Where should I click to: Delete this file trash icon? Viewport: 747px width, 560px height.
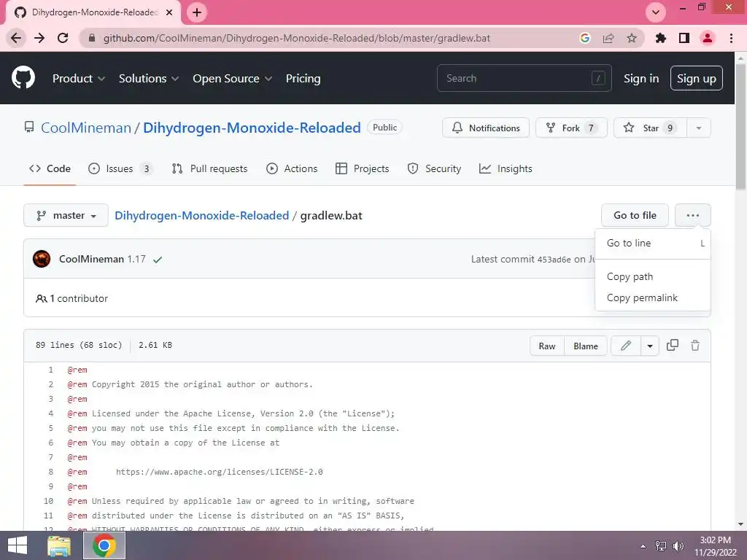click(695, 345)
